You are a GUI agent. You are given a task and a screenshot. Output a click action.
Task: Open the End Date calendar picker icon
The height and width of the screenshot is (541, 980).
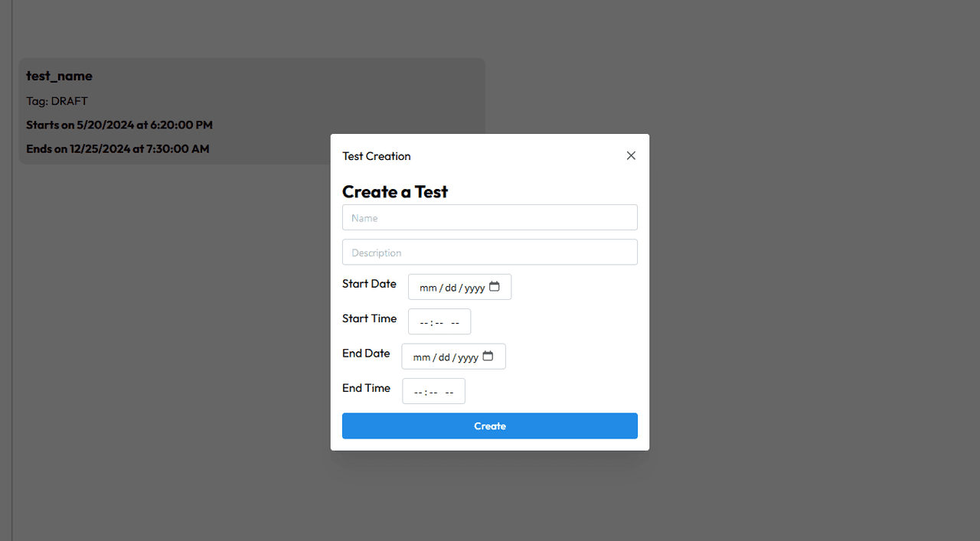(488, 357)
